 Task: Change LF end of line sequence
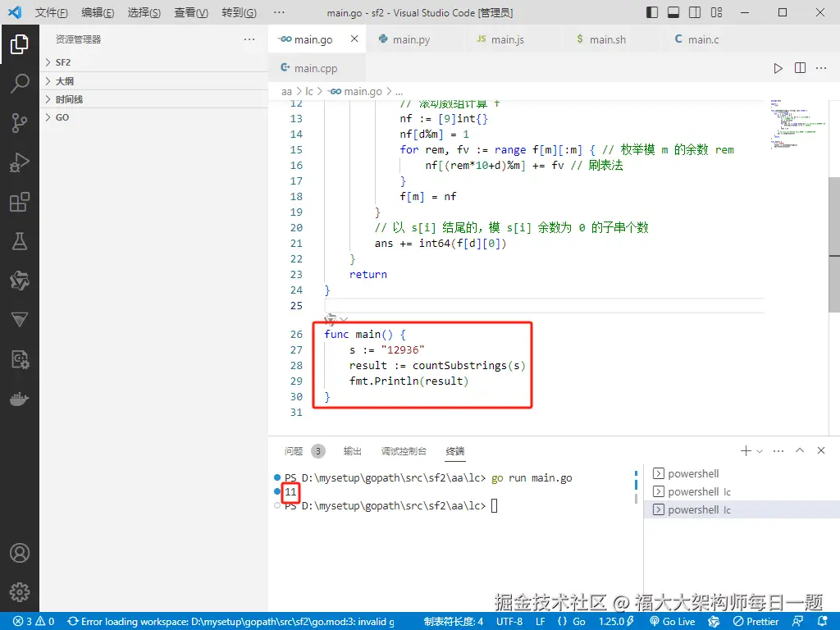pyautogui.click(x=541, y=622)
